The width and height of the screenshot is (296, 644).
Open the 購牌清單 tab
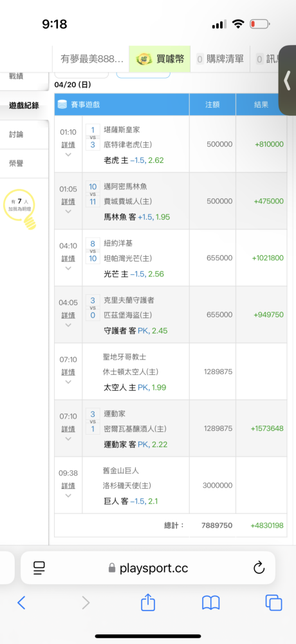[x=221, y=59]
